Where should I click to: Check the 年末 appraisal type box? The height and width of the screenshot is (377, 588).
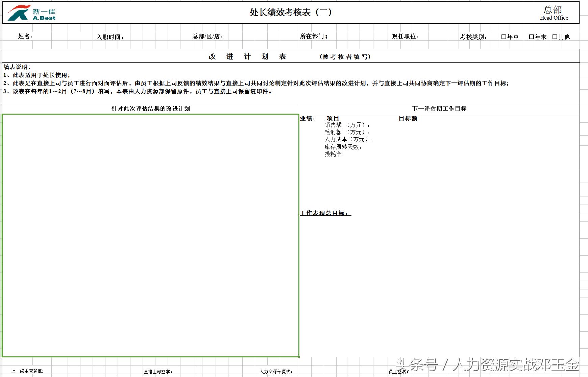pyautogui.click(x=532, y=37)
